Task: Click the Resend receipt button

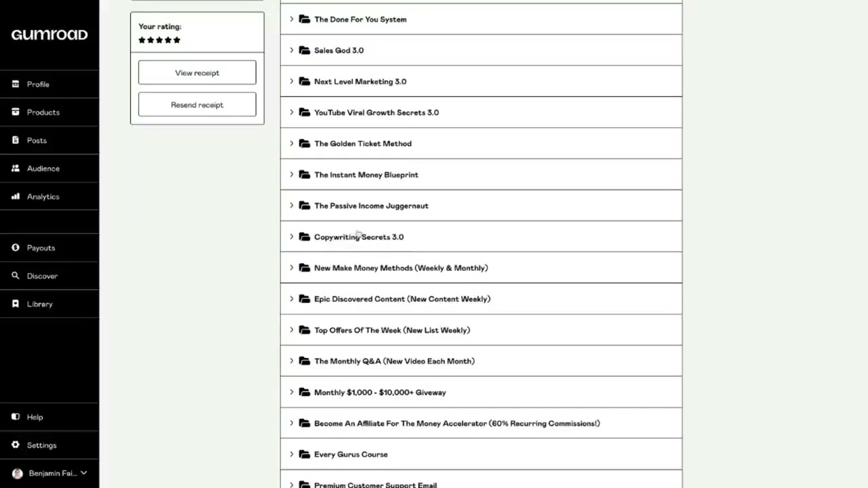Action: [x=197, y=104]
